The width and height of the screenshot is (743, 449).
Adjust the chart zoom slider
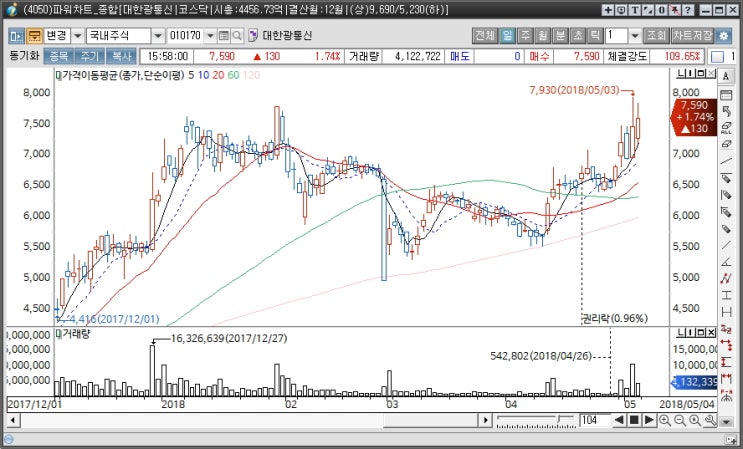(560, 420)
